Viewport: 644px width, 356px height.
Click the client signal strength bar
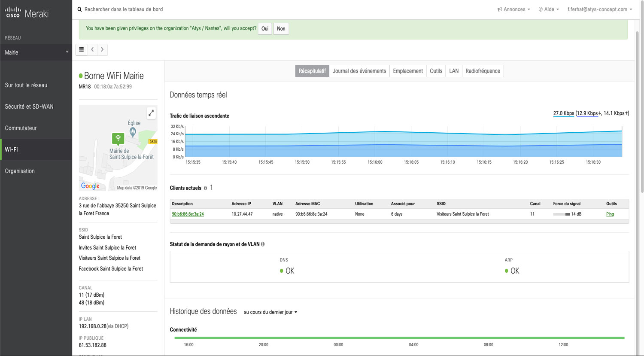[x=562, y=214]
